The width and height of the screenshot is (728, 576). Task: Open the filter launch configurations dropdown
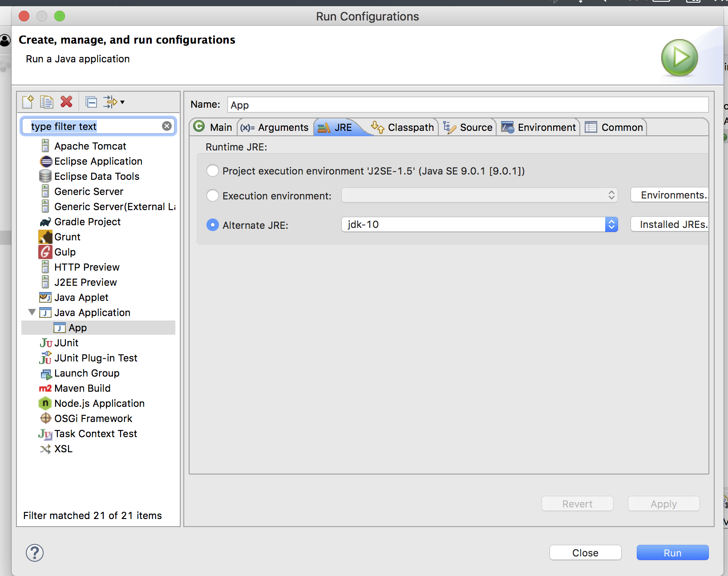(x=114, y=102)
